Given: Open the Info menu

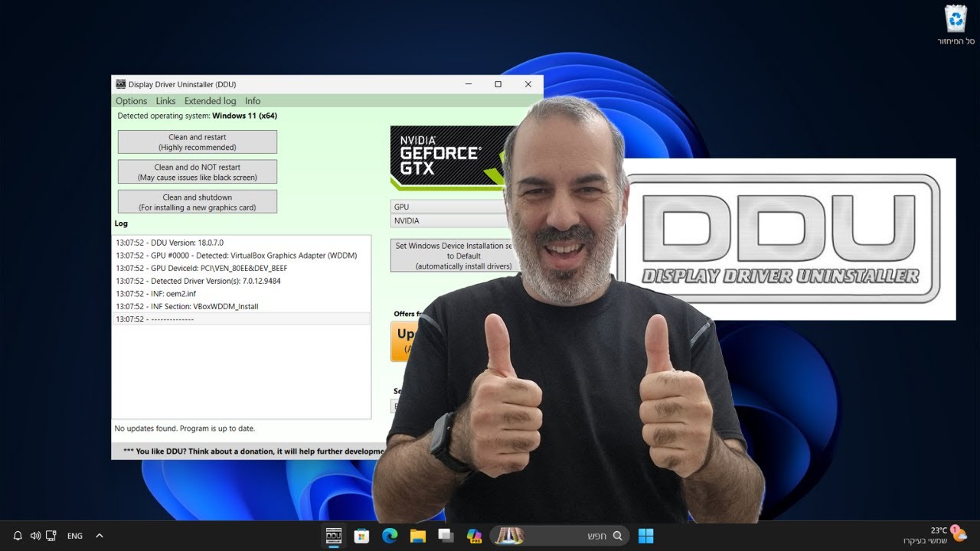Looking at the screenshot, I should [253, 101].
